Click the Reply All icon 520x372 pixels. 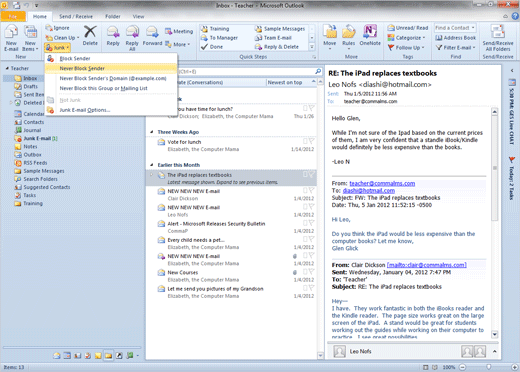[132, 32]
